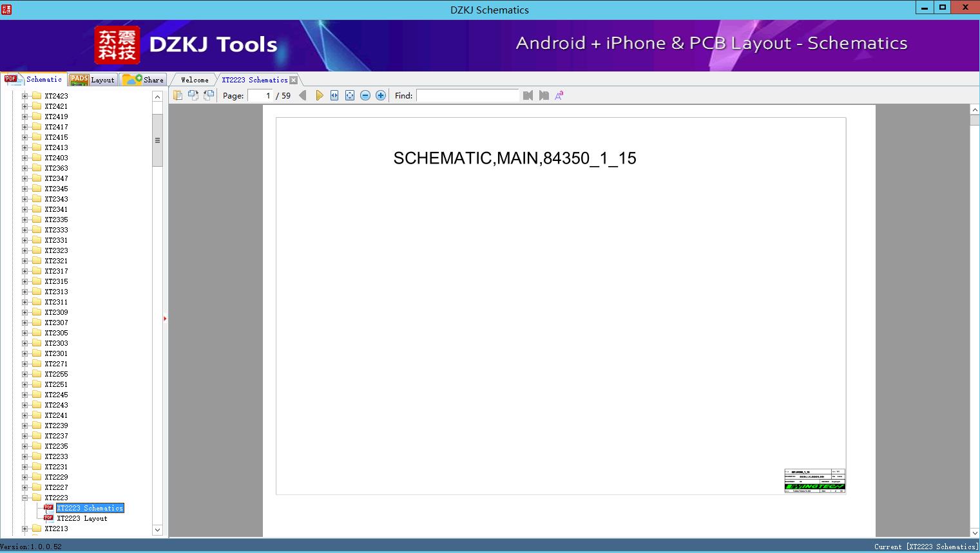Open XT2223 Layout file
The image size is (980, 553).
(x=82, y=518)
